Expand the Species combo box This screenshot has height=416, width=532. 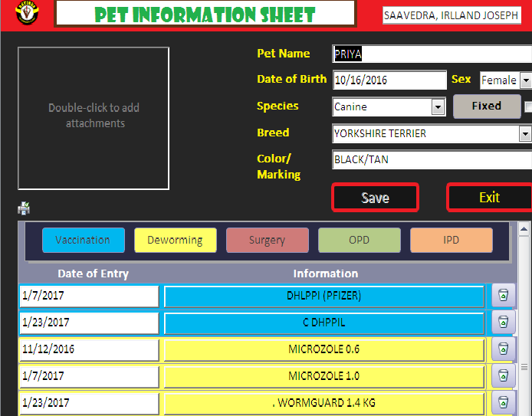(438, 107)
